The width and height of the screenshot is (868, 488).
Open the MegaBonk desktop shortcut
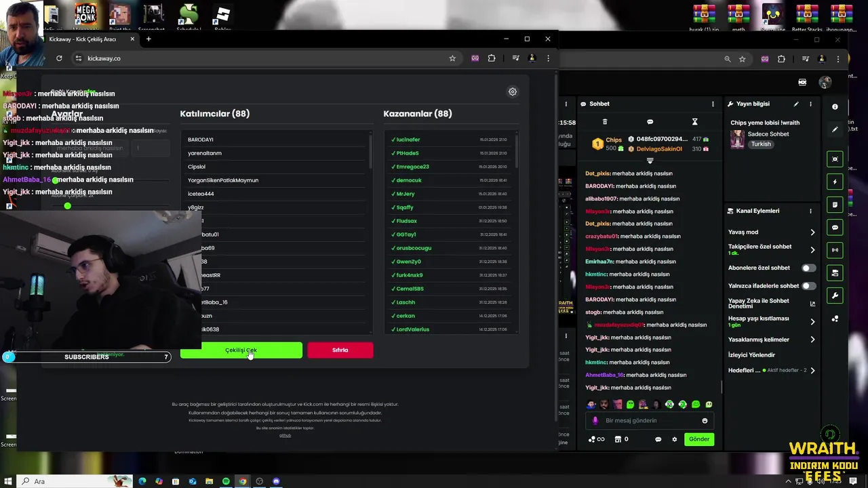tap(85, 16)
